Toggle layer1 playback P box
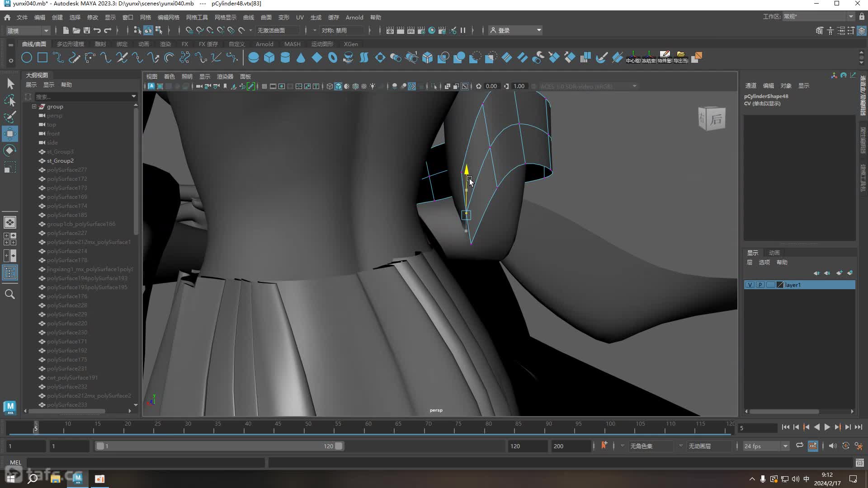868x488 pixels. [x=760, y=285]
